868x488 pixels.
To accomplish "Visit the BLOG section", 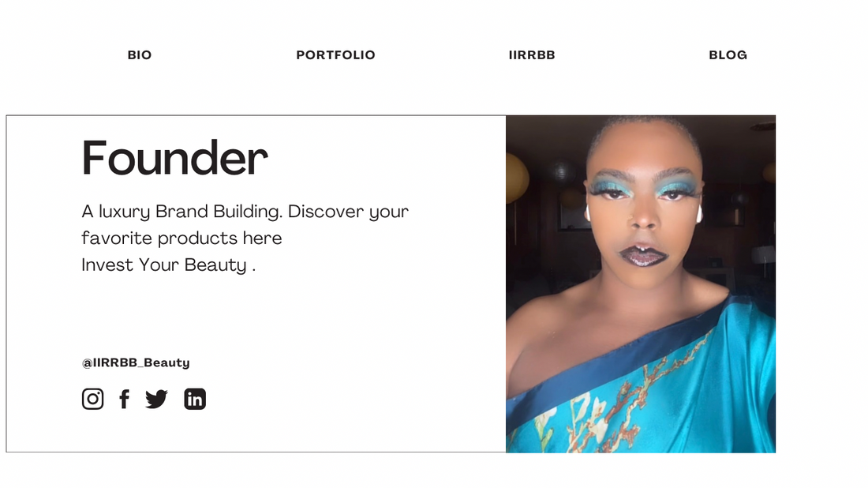I will tap(728, 54).
